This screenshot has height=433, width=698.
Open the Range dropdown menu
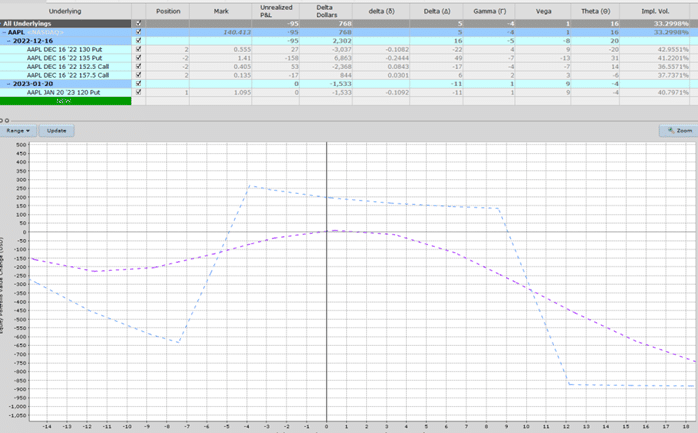click(x=18, y=131)
